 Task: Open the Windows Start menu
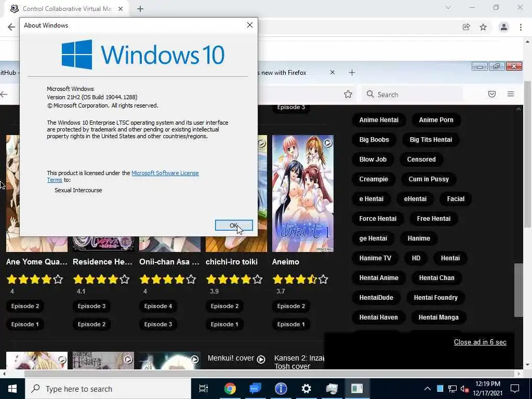click(x=12, y=389)
